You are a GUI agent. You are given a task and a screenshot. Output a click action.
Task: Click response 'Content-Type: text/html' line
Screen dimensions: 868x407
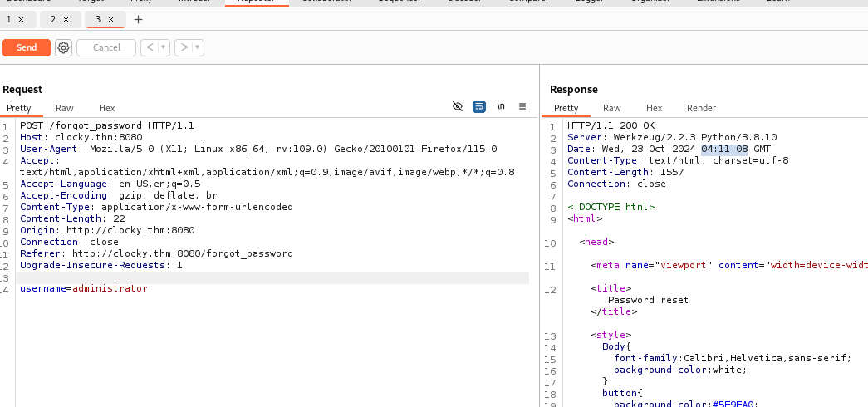[678, 160]
